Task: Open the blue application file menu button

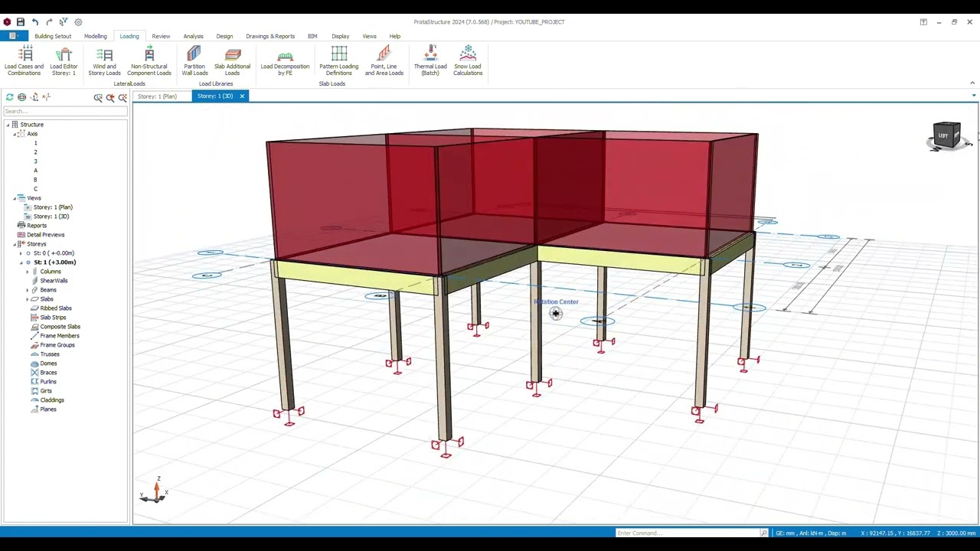Action: tap(13, 36)
